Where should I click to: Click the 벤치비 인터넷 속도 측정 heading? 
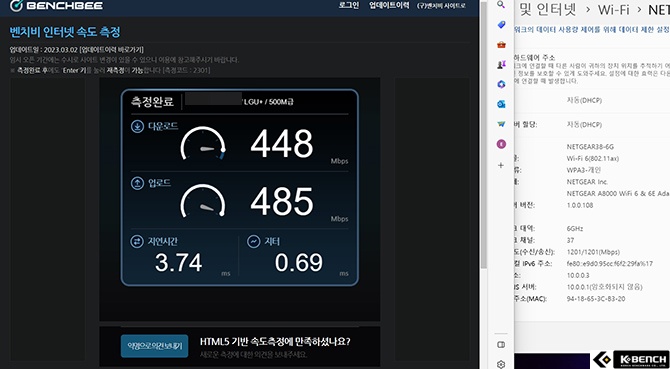pyautogui.click(x=65, y=32)
